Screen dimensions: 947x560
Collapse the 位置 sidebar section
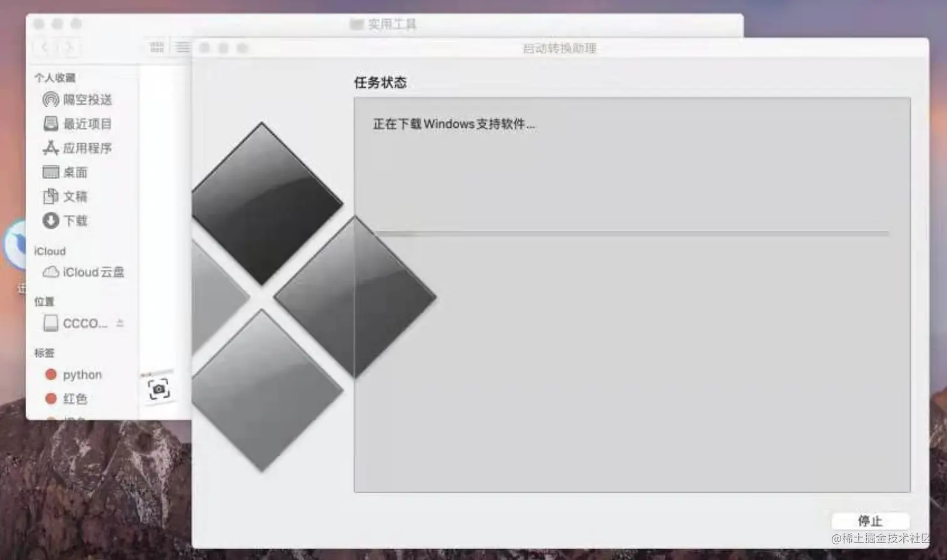tap(43, 301)
